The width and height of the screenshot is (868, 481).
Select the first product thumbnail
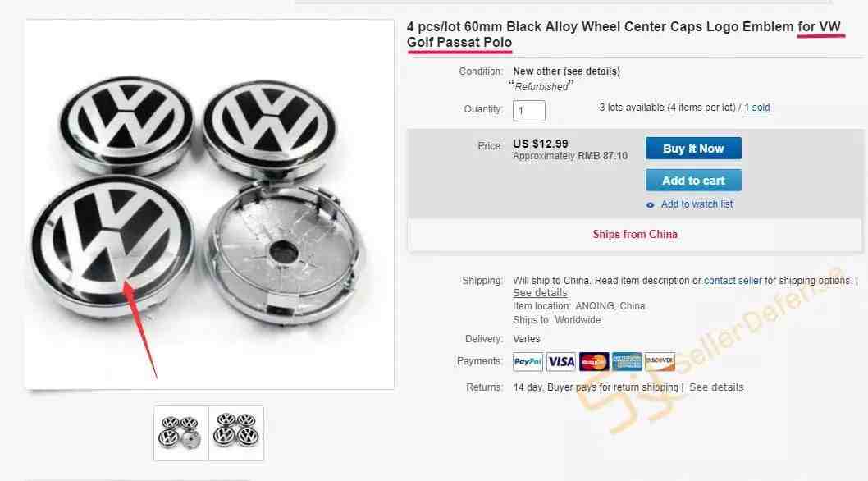[x=181, y=433]
